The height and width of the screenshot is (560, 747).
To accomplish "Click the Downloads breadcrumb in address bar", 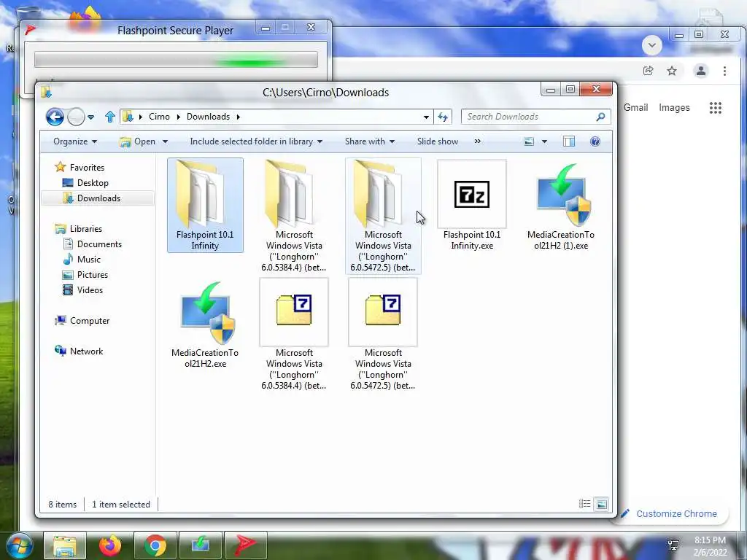I will pos(208,117).
